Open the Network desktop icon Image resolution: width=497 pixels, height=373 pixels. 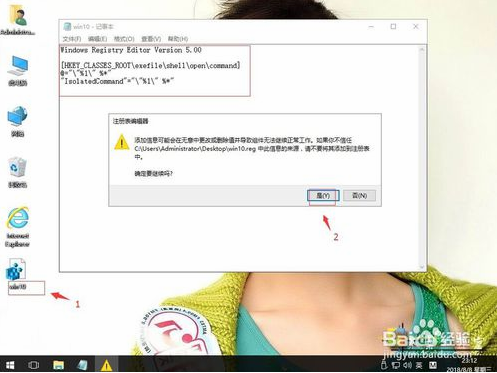[x=18, y=122]
